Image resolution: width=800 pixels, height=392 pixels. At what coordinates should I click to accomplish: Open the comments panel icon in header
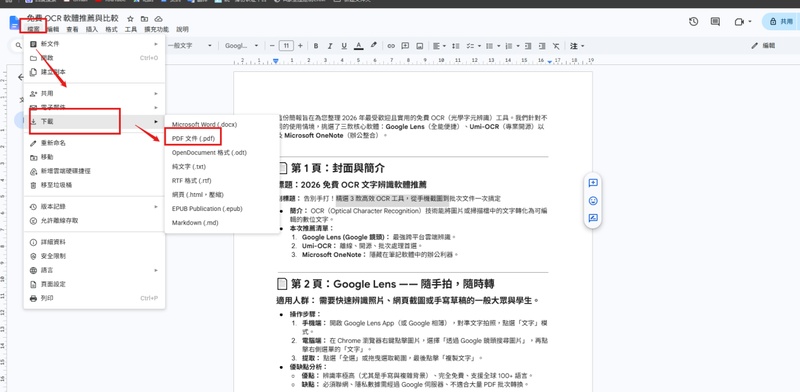pyautogui.click(x=715, y=21)
